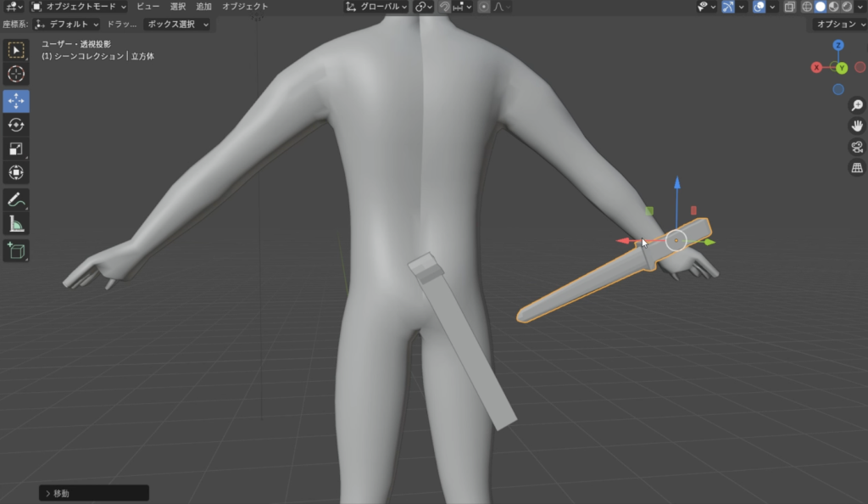Open gizmo settings dropdown arrow

click(x=741, y=7)
